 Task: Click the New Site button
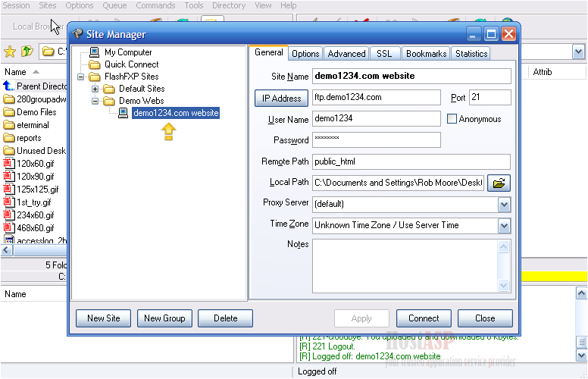click(x=104, y=318)
